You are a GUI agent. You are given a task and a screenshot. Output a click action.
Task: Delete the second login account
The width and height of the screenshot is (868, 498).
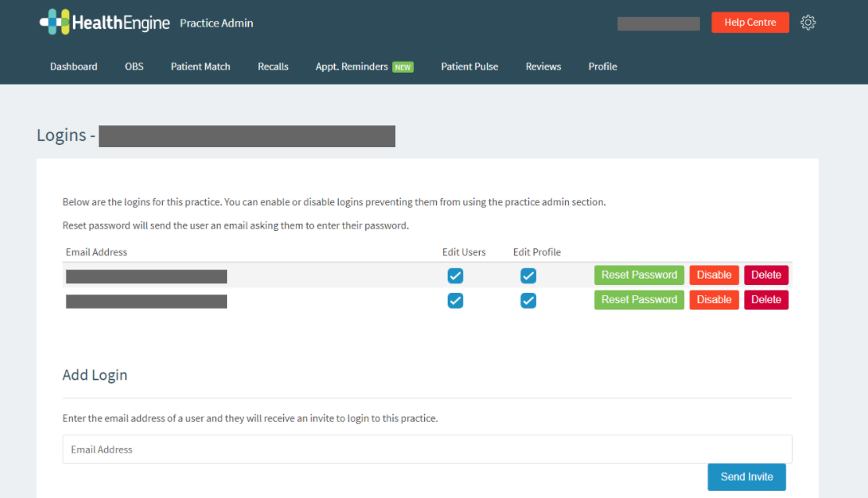(x=765, y=299)
